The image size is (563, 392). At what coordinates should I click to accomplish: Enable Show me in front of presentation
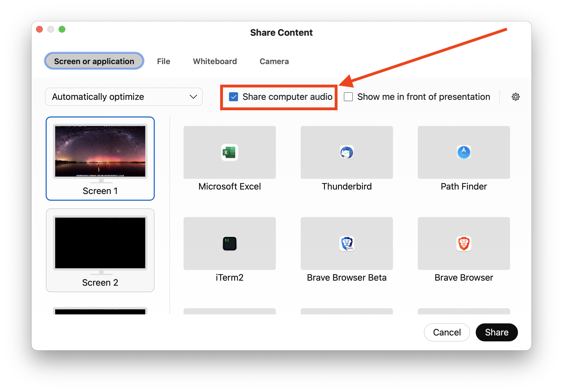tap(348, 97)
